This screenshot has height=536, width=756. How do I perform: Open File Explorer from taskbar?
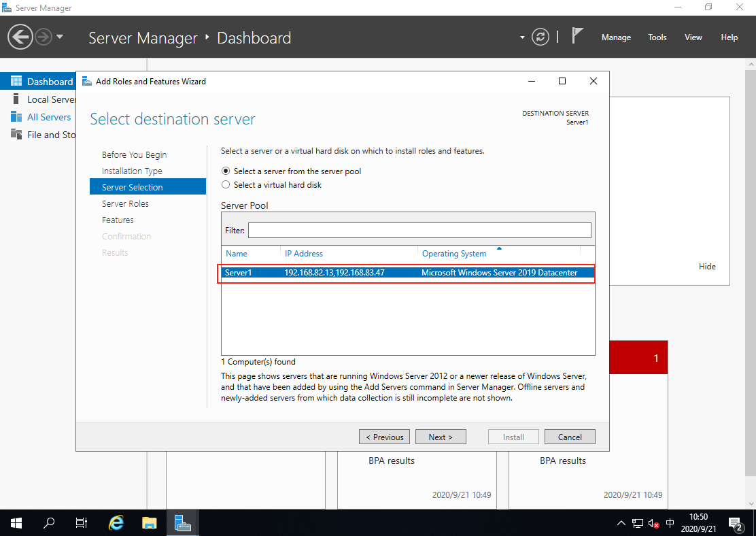(x=150, y=522)
